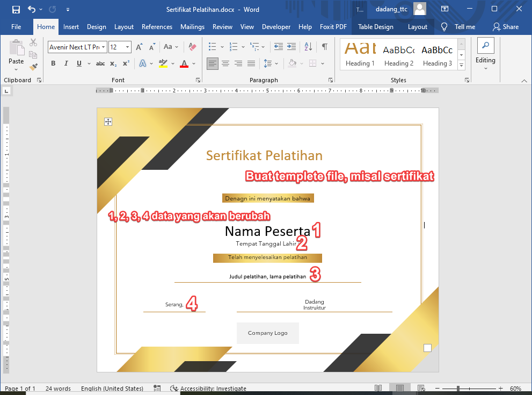The height and width of the screenshot is (395, 532).
Task: Switch to the Mailings ribbon tab
Action: coord(192,26)
